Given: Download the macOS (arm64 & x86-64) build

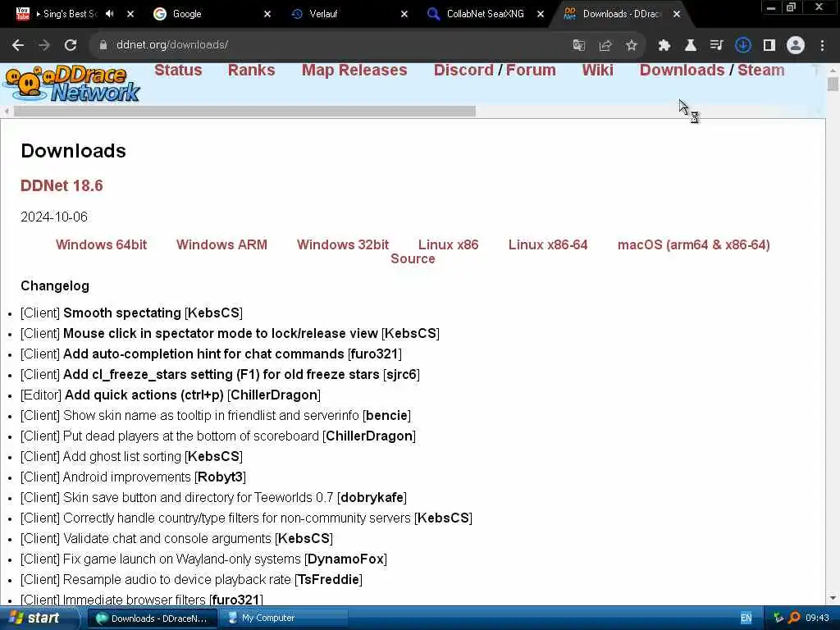Looking at the screenshot, I should (x=694, y=244).
